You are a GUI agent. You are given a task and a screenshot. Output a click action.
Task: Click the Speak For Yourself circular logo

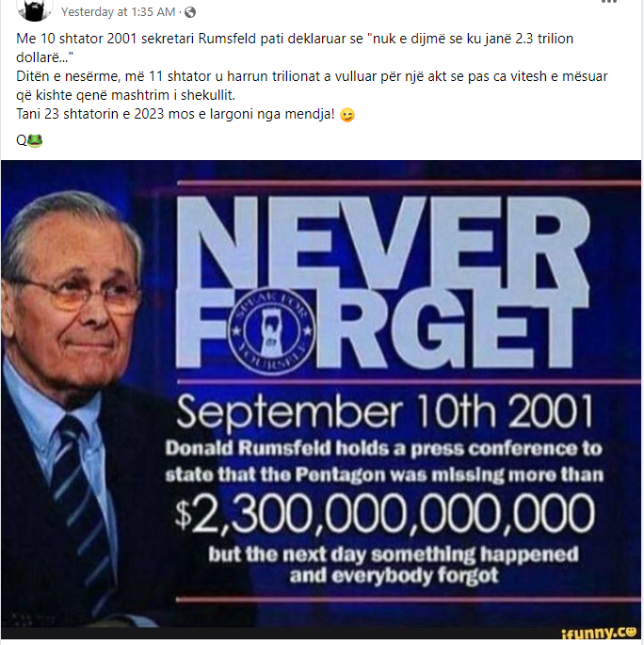click(x=271, y=331)
